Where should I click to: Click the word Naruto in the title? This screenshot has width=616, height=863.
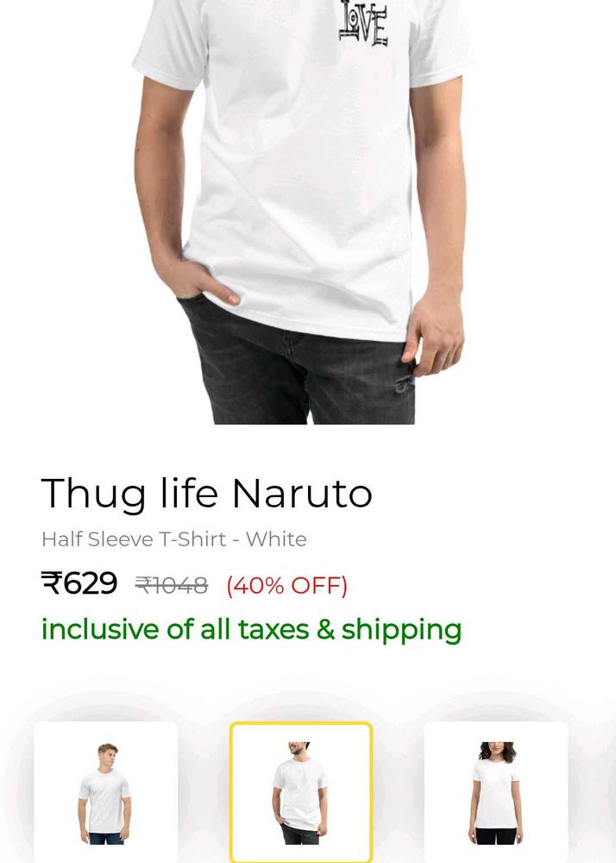pos(303,493)
